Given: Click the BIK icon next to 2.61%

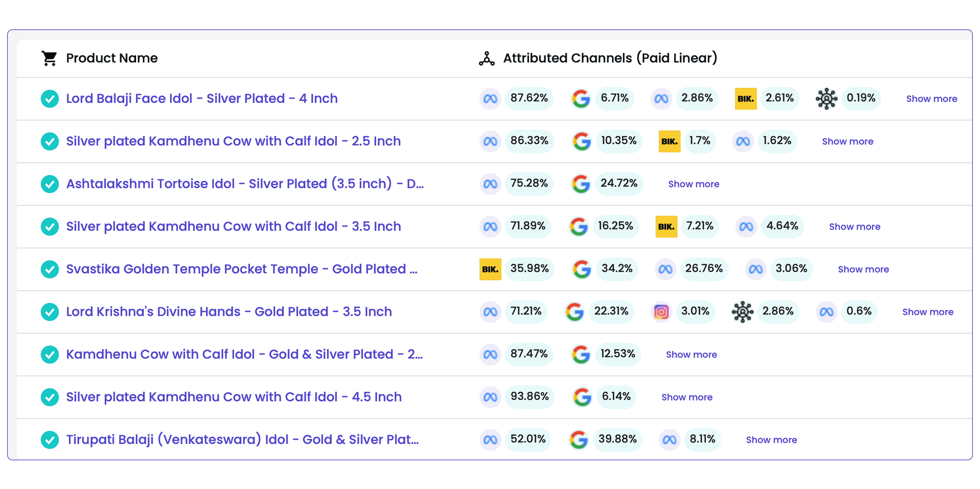Looking at the screenshot, I should click(x=746, y=99).
